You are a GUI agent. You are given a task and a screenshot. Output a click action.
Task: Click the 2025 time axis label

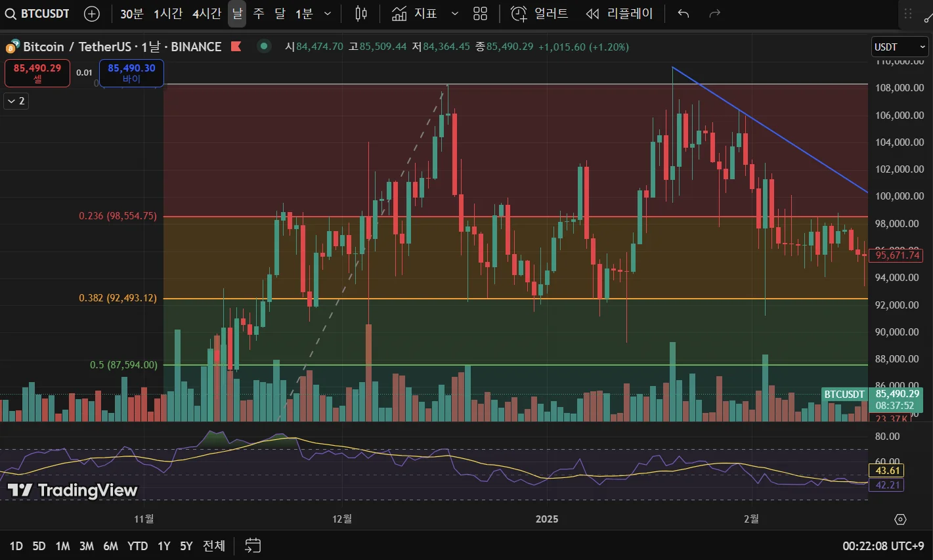[547, 519]
